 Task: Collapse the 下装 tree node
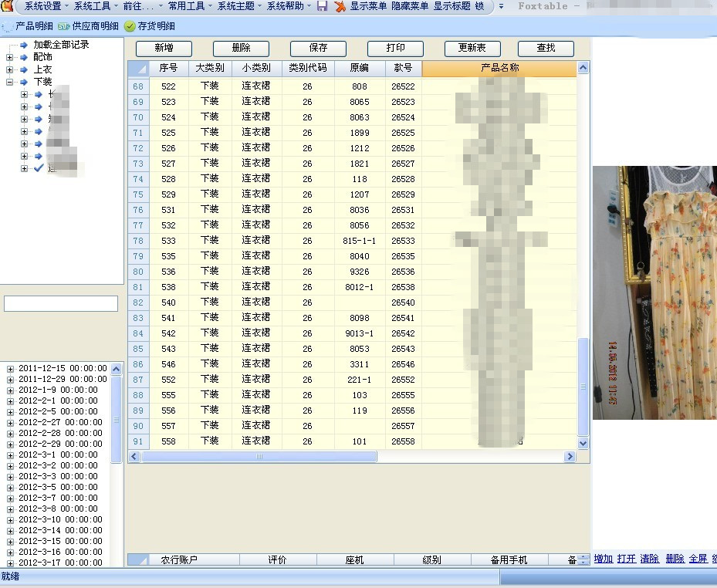tap(10, 82)
